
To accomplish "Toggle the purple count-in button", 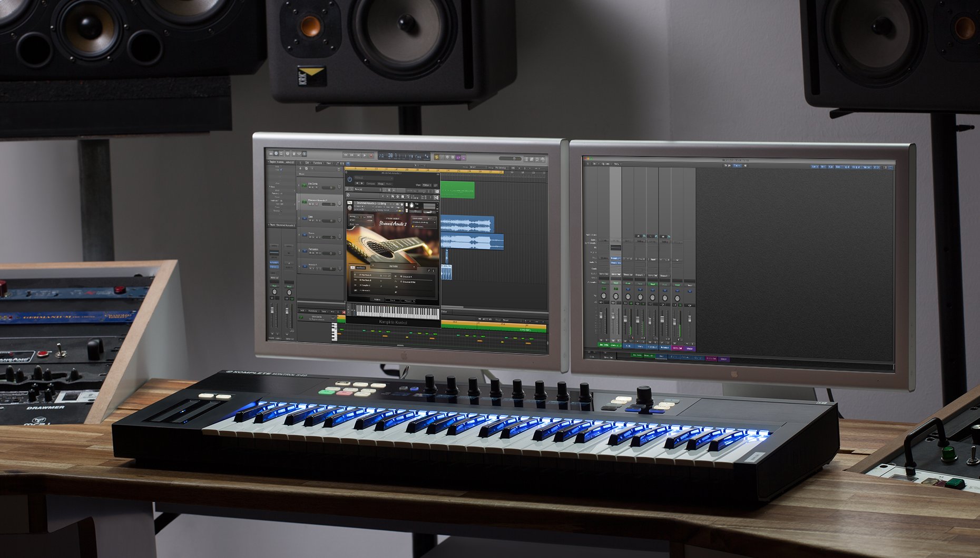I will (458, 157).
